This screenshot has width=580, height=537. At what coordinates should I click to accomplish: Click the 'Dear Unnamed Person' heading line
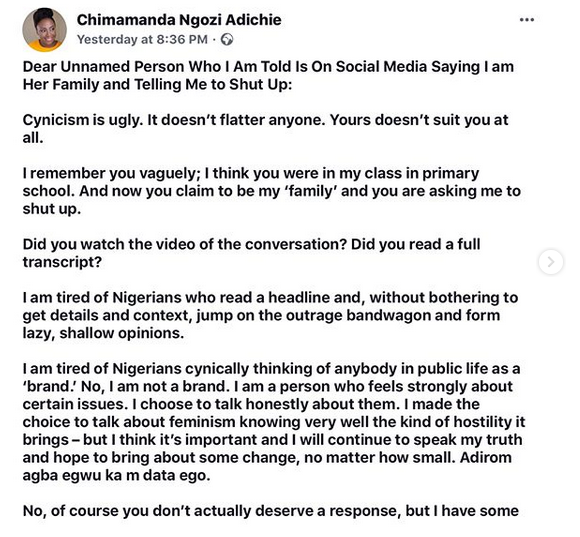268,67
